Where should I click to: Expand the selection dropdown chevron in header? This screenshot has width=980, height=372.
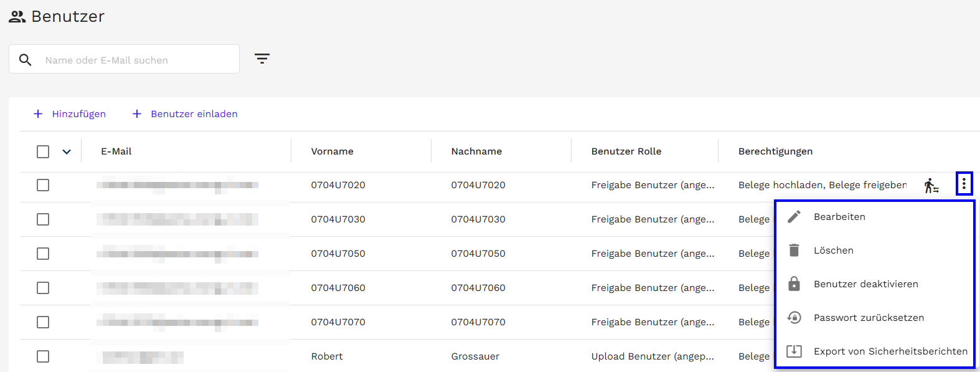[x=67, y=151]
